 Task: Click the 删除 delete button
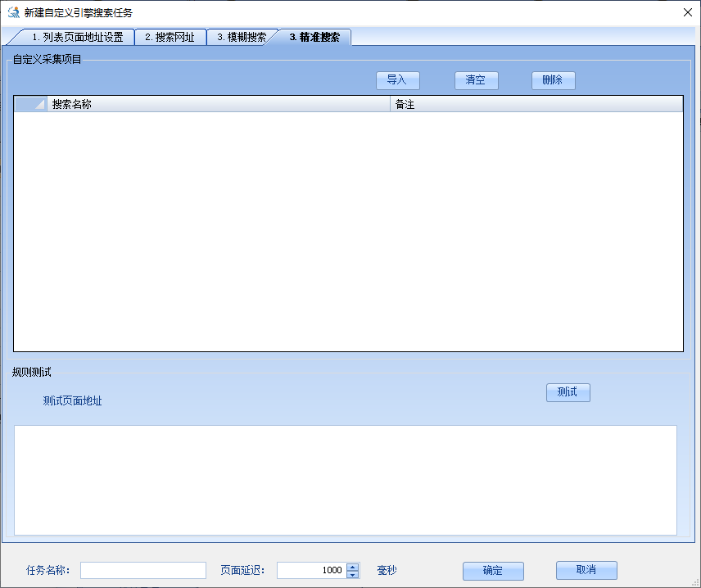point(553,80)
